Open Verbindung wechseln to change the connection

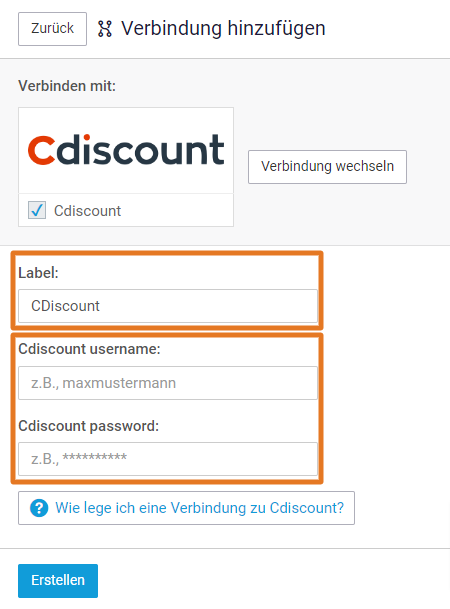point(327,167)
